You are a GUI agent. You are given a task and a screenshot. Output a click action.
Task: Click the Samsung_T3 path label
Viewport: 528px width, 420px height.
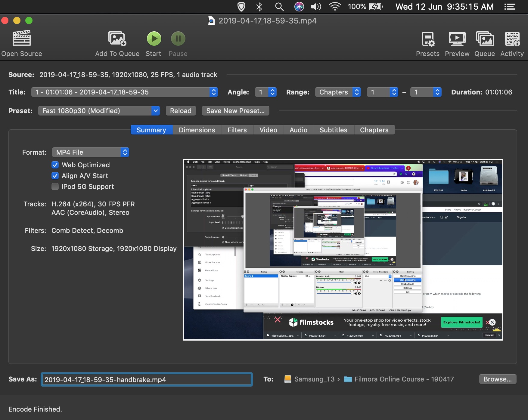(x=315, y=379)
